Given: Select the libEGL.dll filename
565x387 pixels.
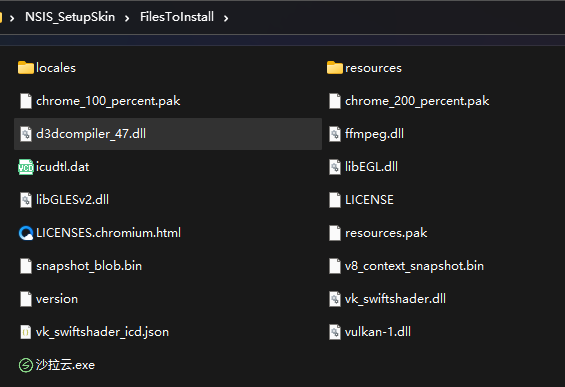Looking at the screenshot, I should coord(372,167).
